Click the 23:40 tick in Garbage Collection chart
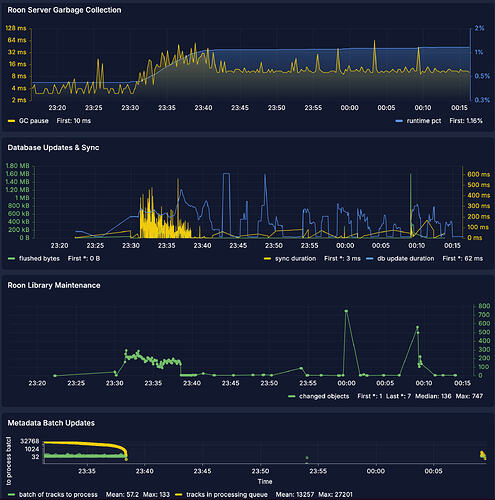 [x=203, y=108]
